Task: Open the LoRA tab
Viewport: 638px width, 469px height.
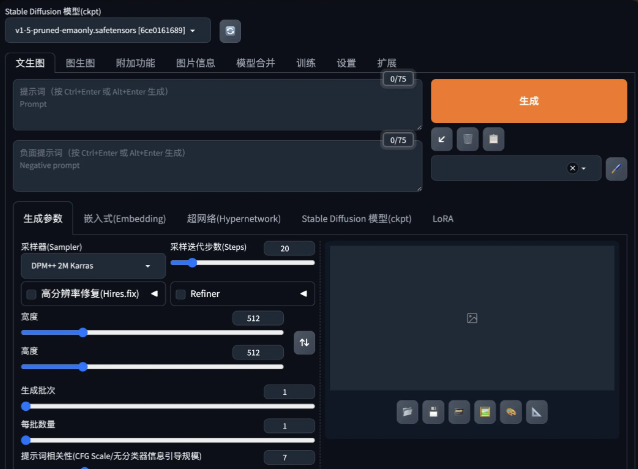Action: 443,218
